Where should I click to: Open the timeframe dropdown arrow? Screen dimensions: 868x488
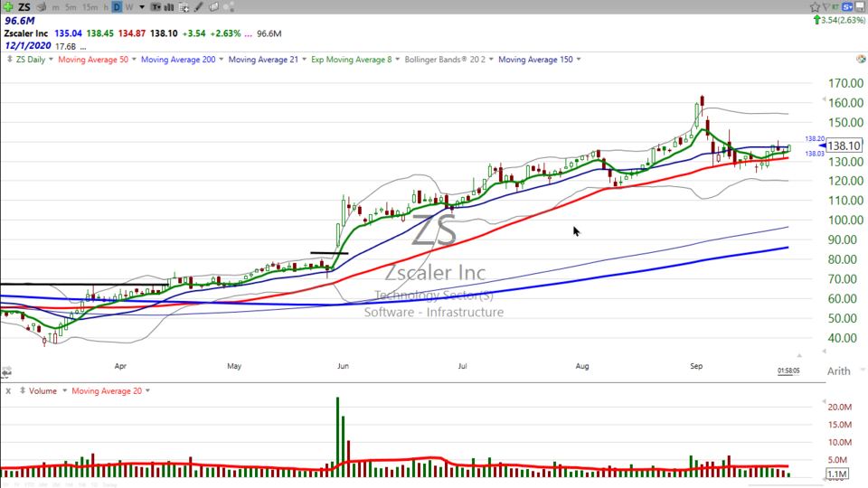click(x=142, y=7)
